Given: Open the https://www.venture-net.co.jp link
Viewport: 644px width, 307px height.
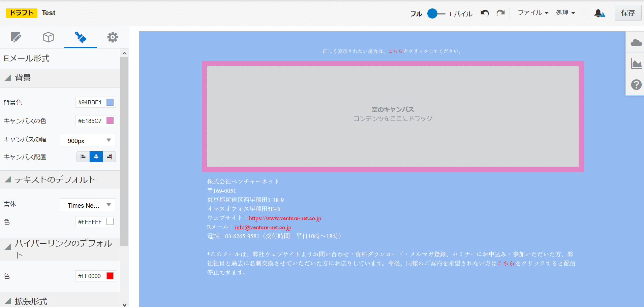Looking at the screenshot, I should coord(285,218).
